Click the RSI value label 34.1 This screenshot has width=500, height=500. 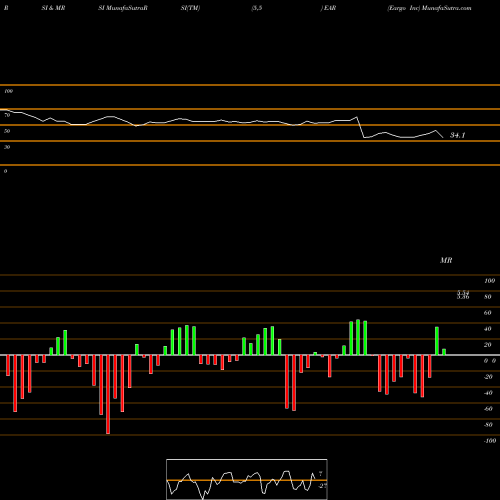(457, 135)
